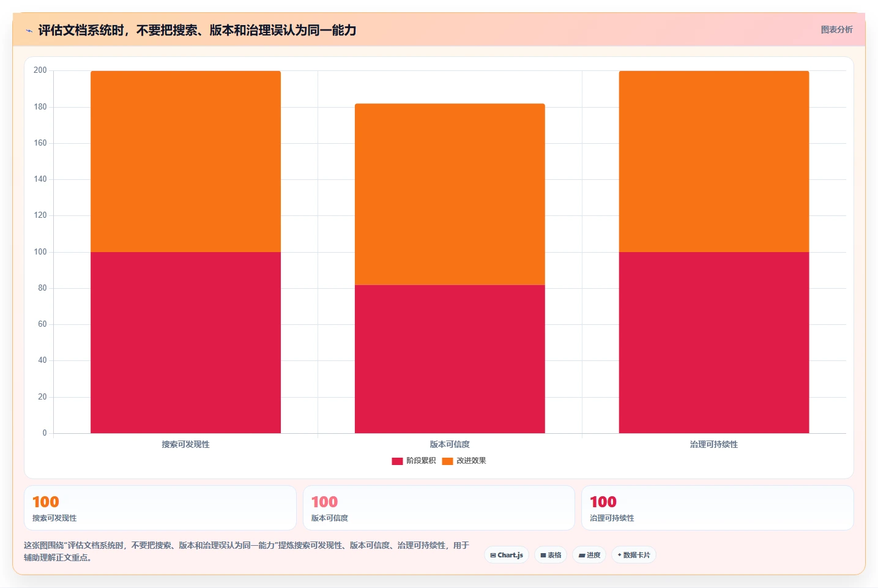This screenshot has width=878, height=588.
Task: Click the red bar segment for 搜索可发现性
Action: point(185,343)
